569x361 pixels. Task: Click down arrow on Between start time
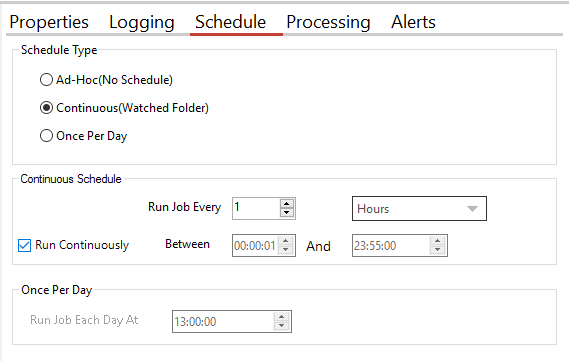[286, 250]
